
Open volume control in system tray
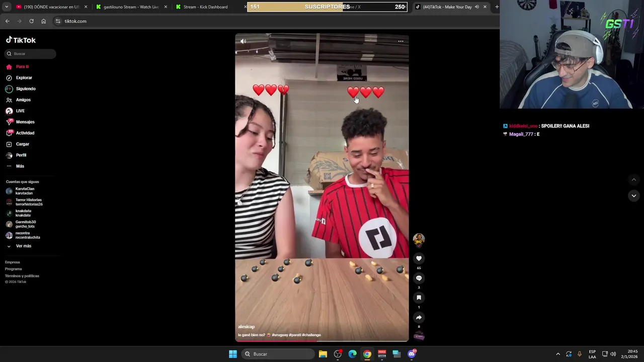coord(613,354)
